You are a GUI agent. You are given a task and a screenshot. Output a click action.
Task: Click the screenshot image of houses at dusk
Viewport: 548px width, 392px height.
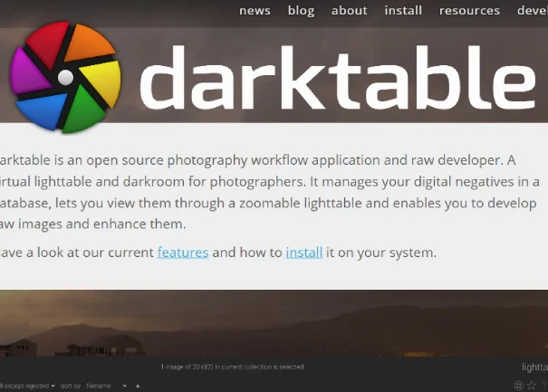[x=274, y=323]
